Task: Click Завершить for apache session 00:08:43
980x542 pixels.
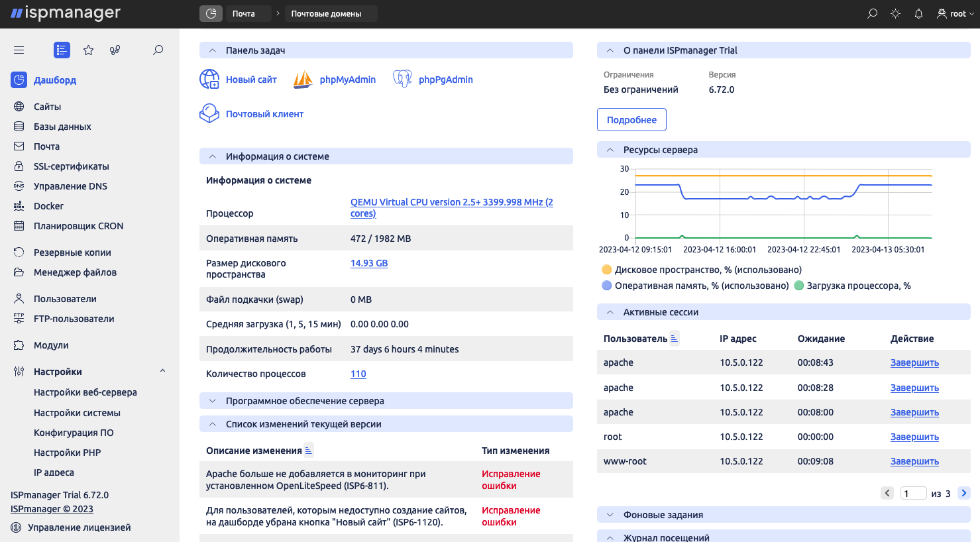Action: pyautogui.click(x=914, y=362)
